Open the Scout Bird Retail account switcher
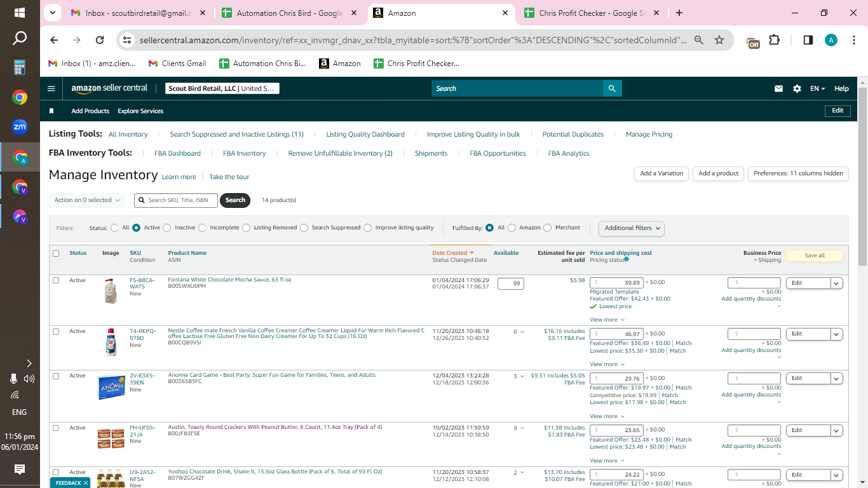The height and width of the screenshot is (488, 868). coord(222,89)
